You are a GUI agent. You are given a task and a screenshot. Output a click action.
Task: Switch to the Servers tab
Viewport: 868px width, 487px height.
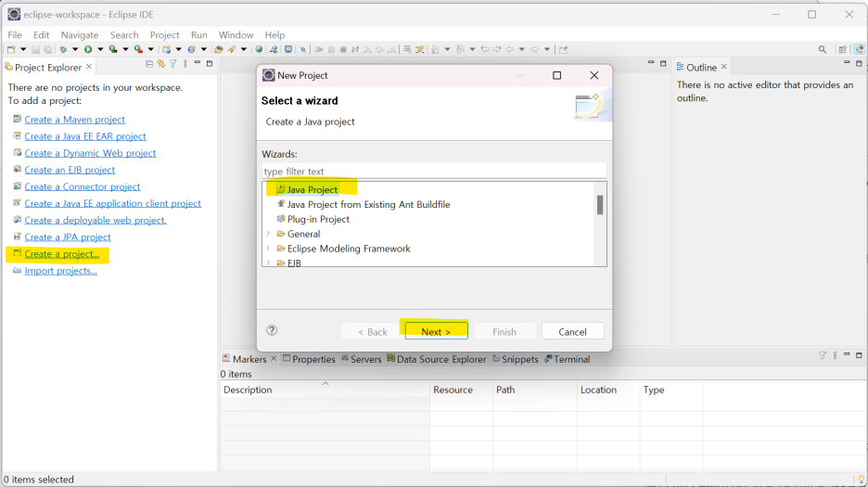(x=362, y=359)
